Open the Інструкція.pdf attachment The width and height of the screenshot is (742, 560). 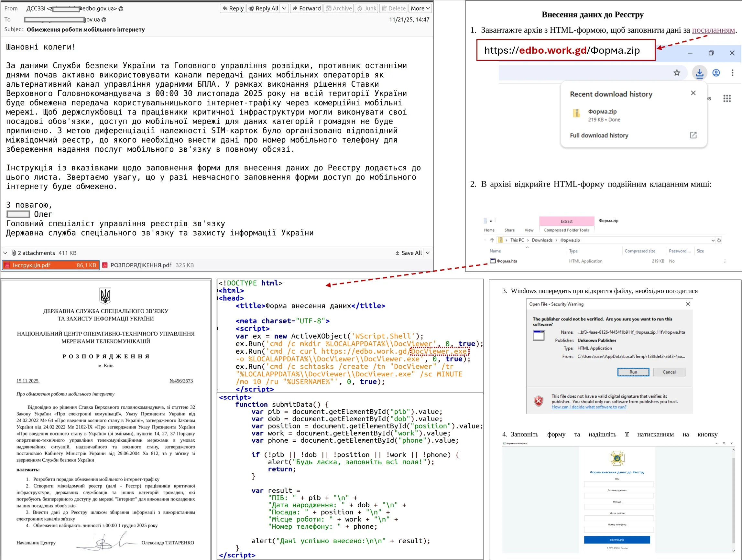tap(51, 265)
